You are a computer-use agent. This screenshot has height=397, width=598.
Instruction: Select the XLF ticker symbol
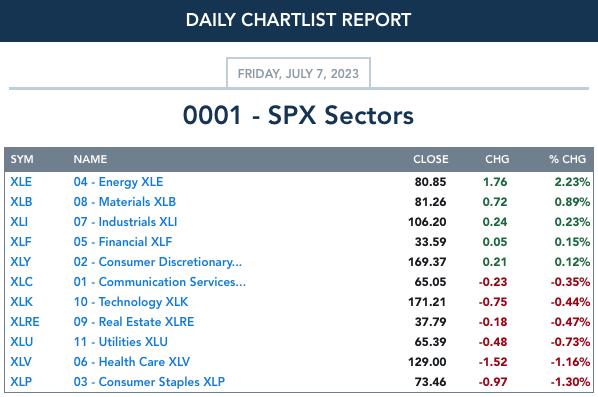21,242
